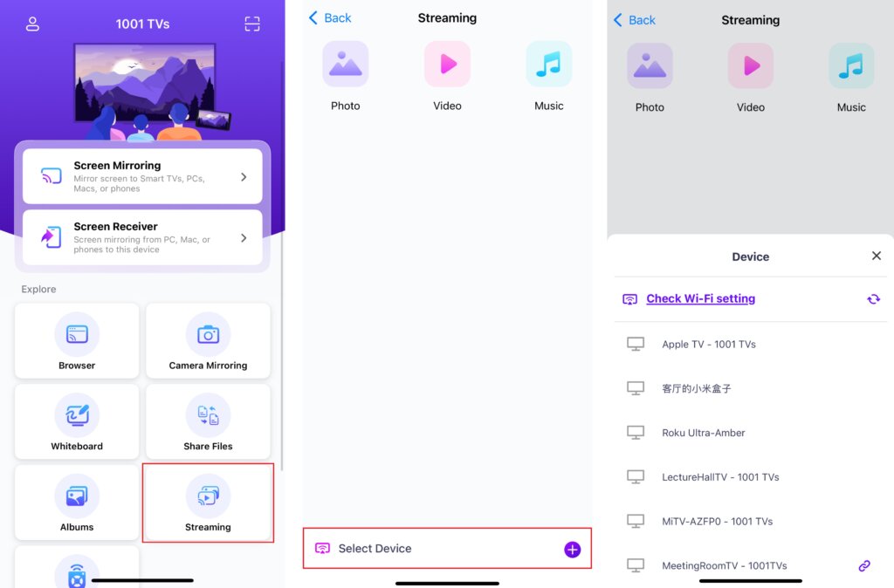Open the user profile icon
894x588 pixels.
point(32,24)
